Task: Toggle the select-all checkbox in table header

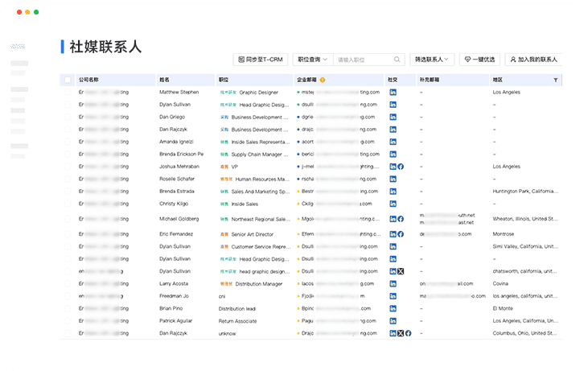Action: pos(68,80)
